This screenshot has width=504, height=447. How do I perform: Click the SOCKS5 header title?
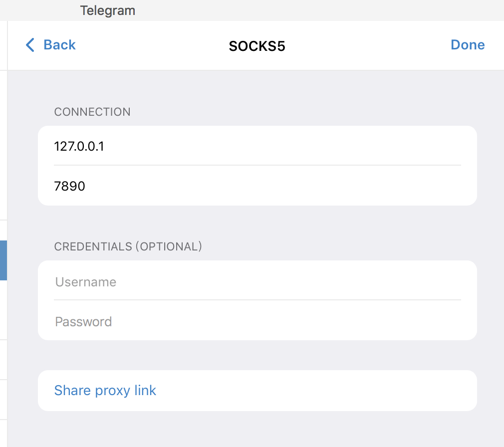tap(257, 45)
